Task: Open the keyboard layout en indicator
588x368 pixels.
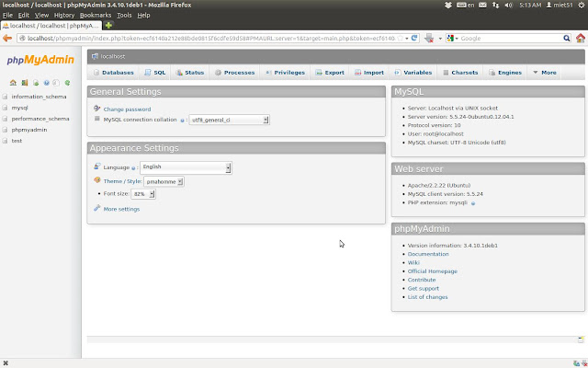Action: tap(466, 5)
